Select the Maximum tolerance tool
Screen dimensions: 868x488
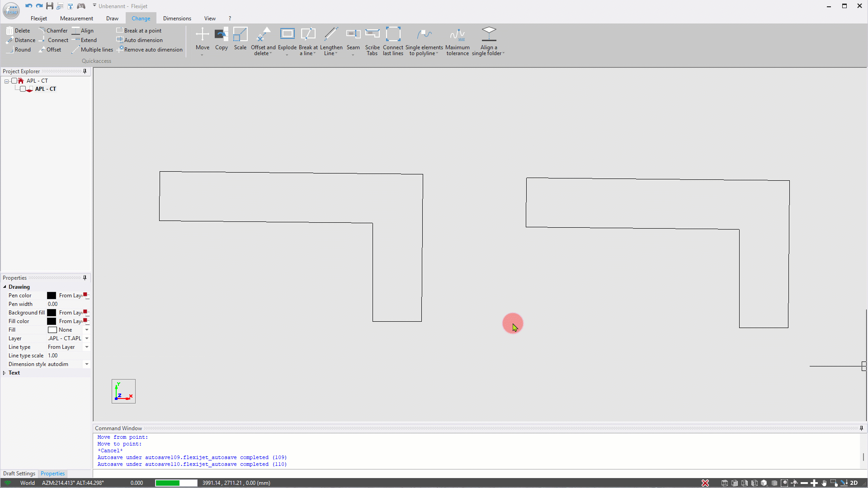tap(457, 35)
